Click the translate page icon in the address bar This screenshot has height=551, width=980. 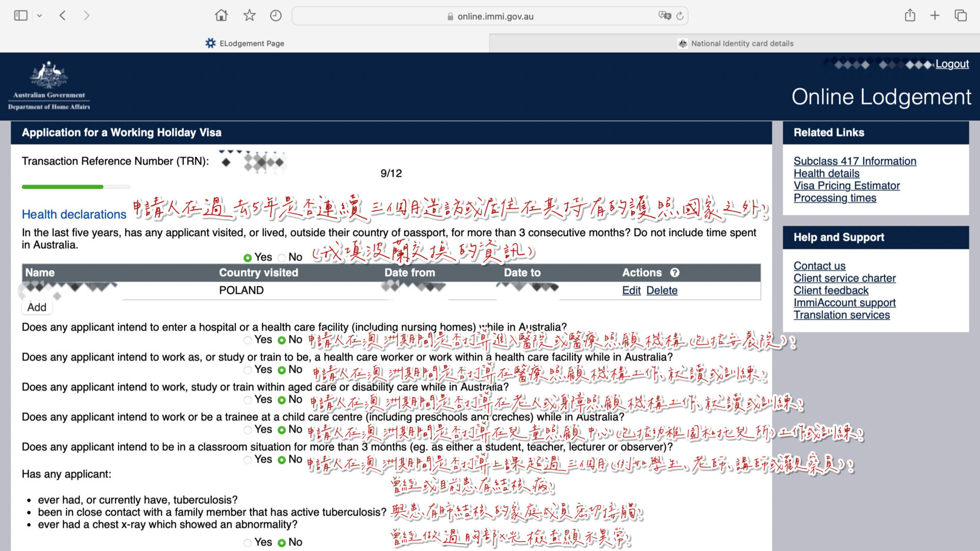[x=664, y=16]
